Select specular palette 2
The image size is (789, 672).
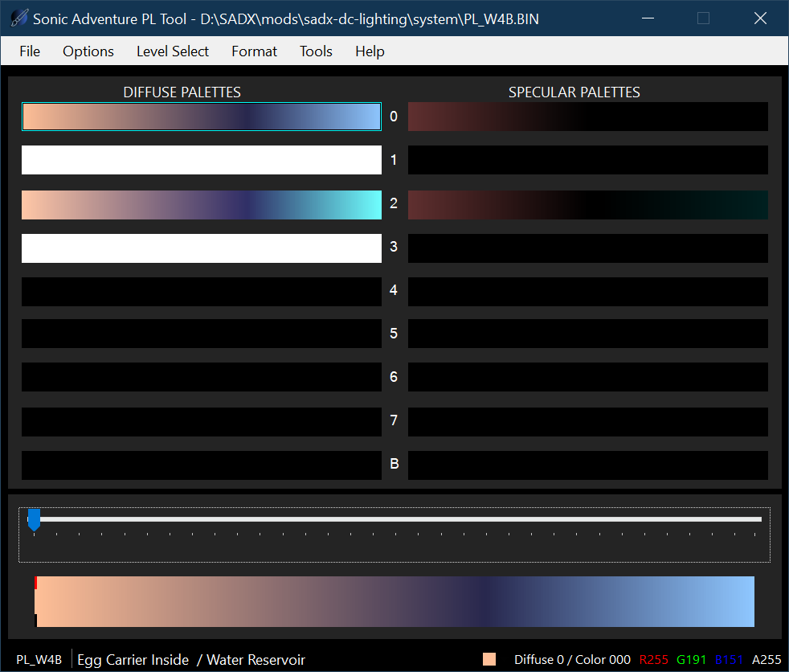587,205
